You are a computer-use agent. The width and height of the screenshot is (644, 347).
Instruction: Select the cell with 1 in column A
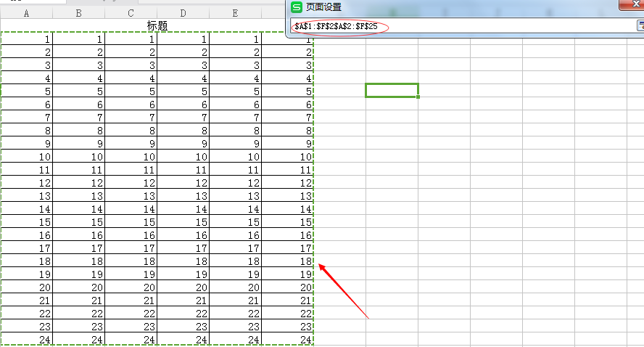(27, 39)
